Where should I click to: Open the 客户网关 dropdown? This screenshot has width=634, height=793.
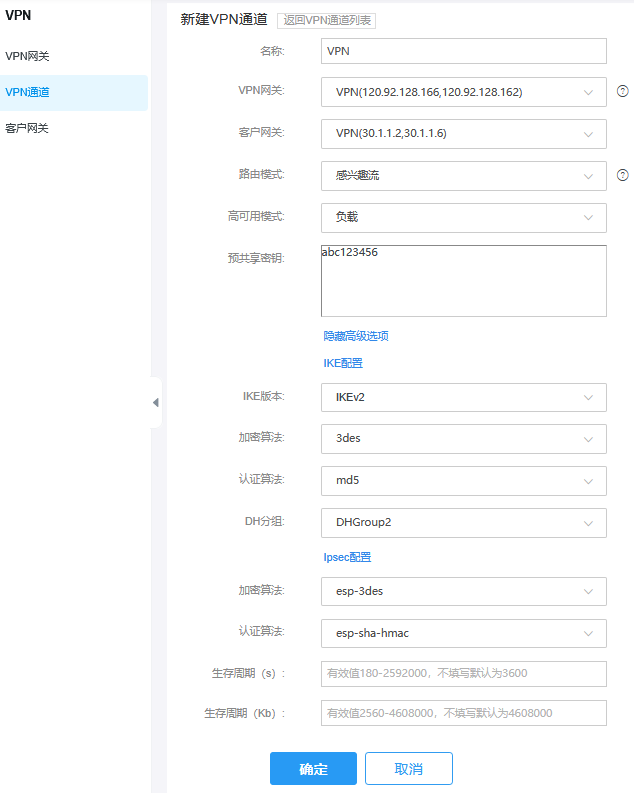[x=464, y=133]
